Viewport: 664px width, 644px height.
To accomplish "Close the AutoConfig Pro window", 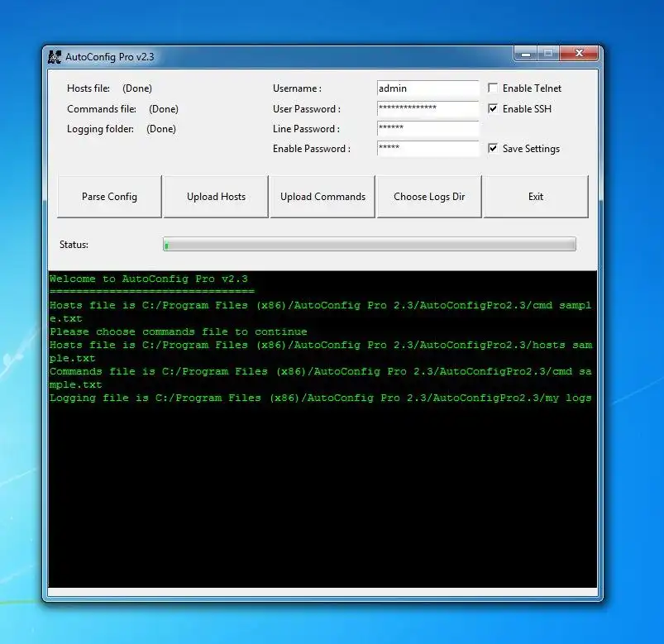I will [x=579, y=54].
